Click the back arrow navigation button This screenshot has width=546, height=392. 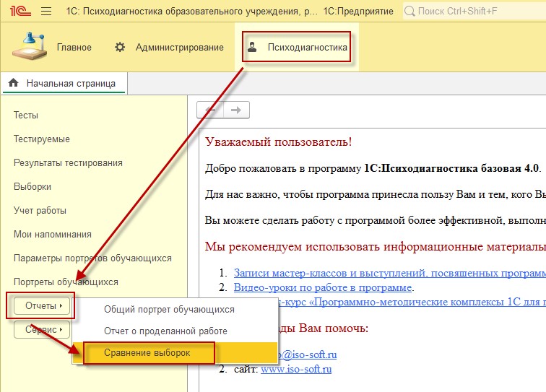[210, 110]
